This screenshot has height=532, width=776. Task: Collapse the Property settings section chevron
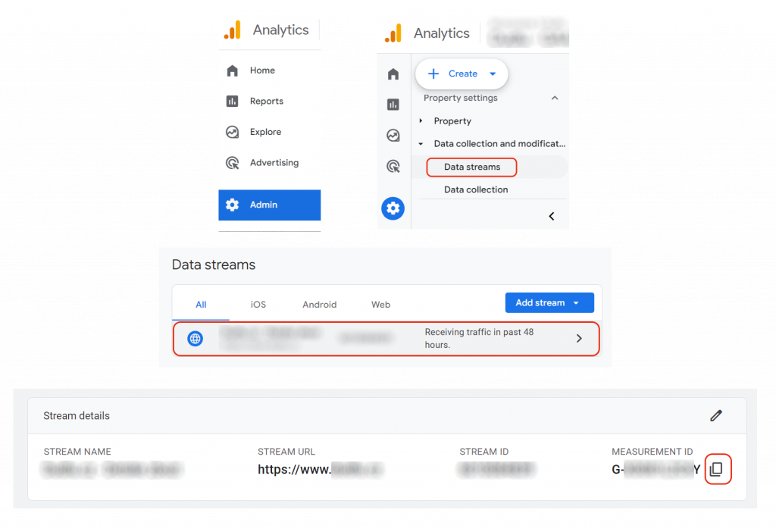pyautogui.click(x=555, y=98)
